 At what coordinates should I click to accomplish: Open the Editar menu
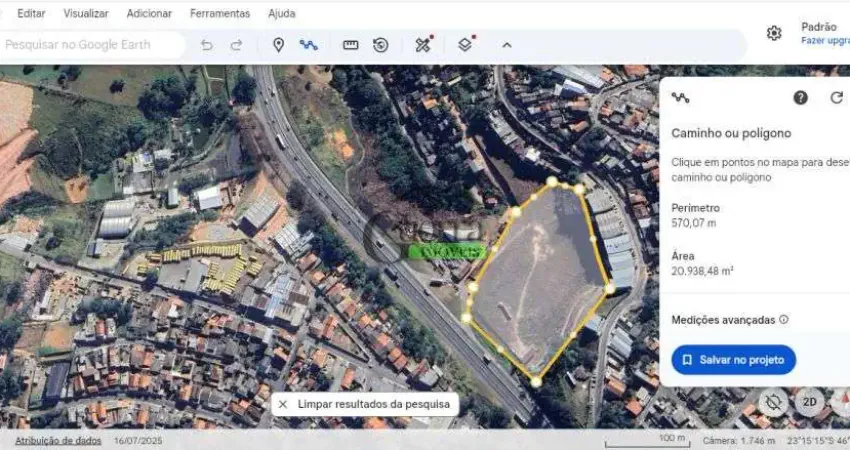[x=31, y=14]
